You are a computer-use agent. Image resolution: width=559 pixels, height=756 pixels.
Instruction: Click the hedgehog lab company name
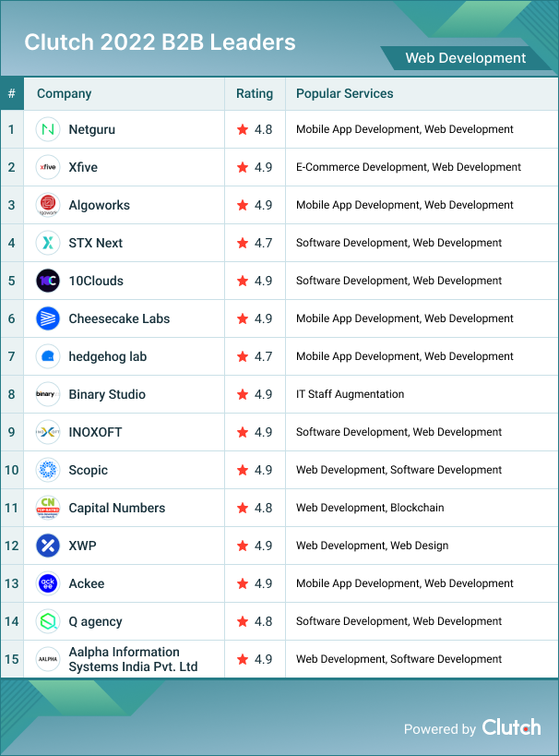[107, 357]
